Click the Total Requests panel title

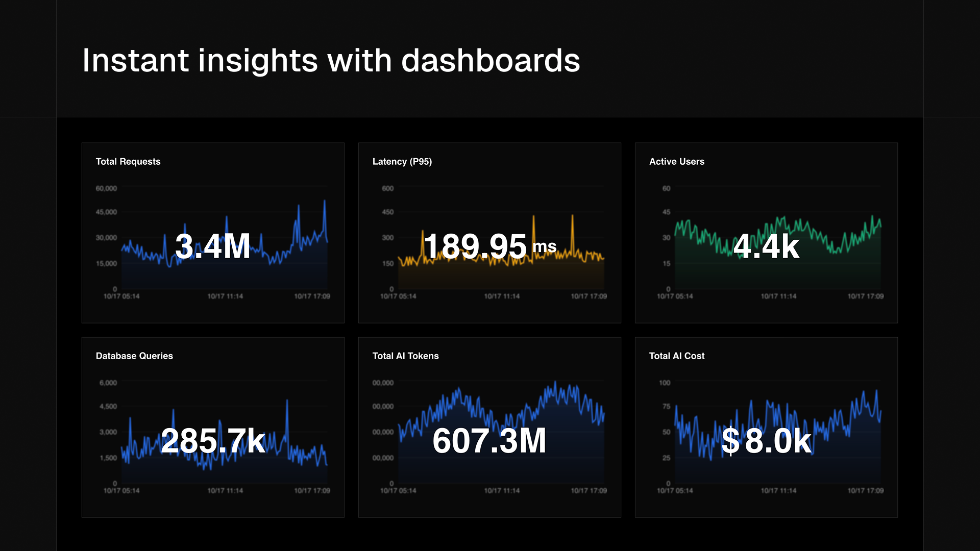(x=128, y=162)
